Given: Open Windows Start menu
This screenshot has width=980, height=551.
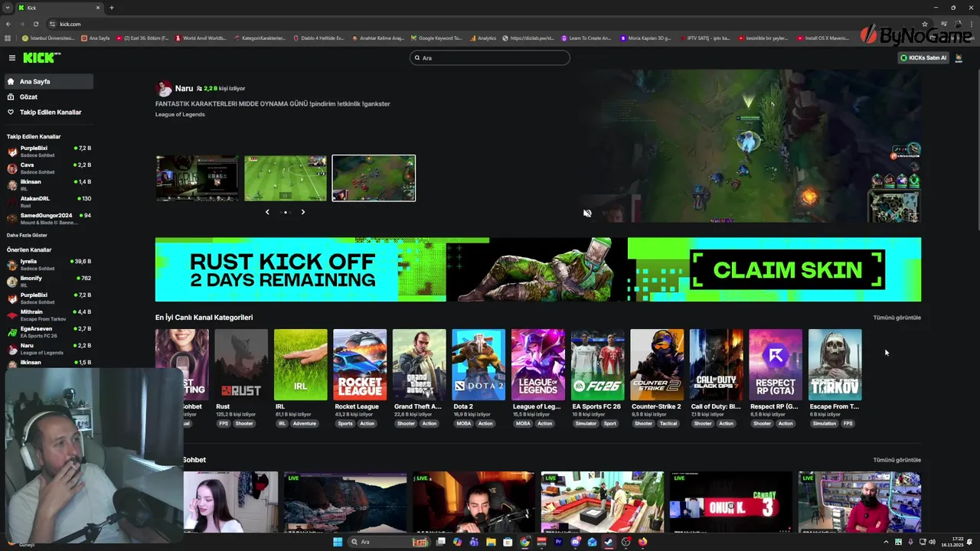Looking at the screenshot, I should (x=338, y=542).
